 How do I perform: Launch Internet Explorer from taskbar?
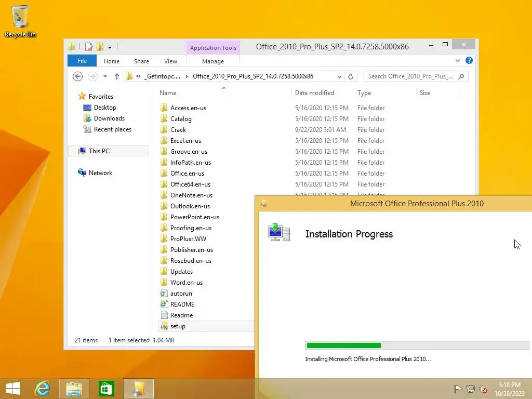coord(42,389)
